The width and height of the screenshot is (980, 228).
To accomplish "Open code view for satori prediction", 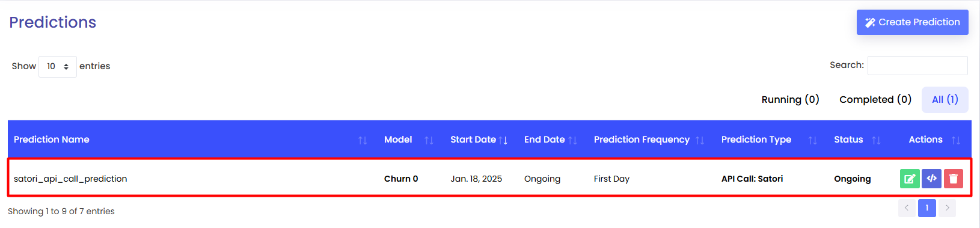I will (931, 179).
